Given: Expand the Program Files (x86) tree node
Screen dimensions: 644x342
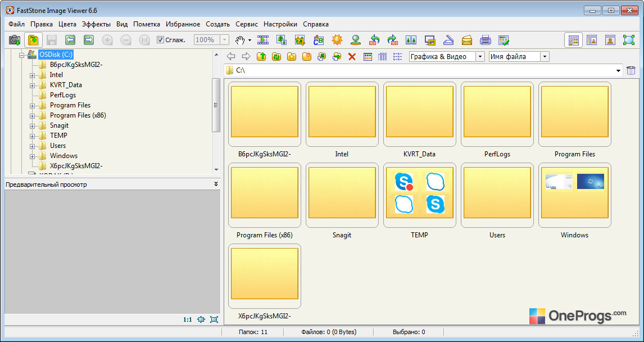Looking at the screenshot, I should [x=32, y=115].
